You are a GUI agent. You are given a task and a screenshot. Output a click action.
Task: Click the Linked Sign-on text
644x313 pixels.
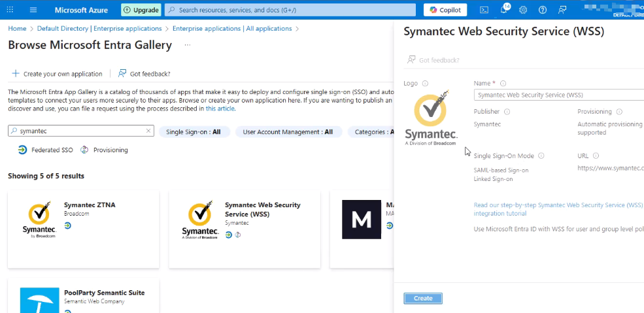point(493,179)
